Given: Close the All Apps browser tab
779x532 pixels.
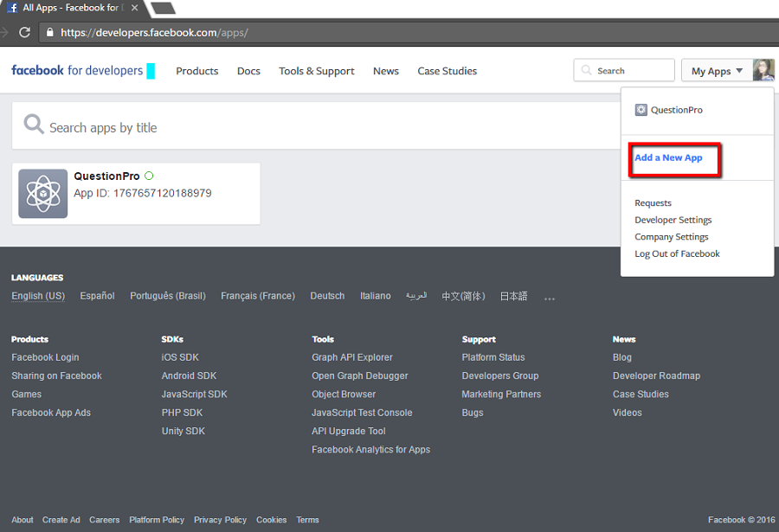Looking at the screenshot, I should tap(134, 8).
